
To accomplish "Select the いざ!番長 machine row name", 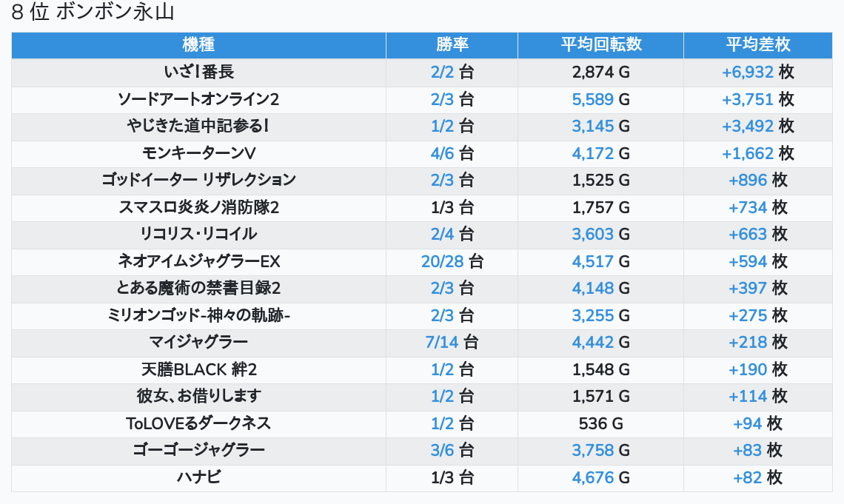I will (x=198, y=72).
